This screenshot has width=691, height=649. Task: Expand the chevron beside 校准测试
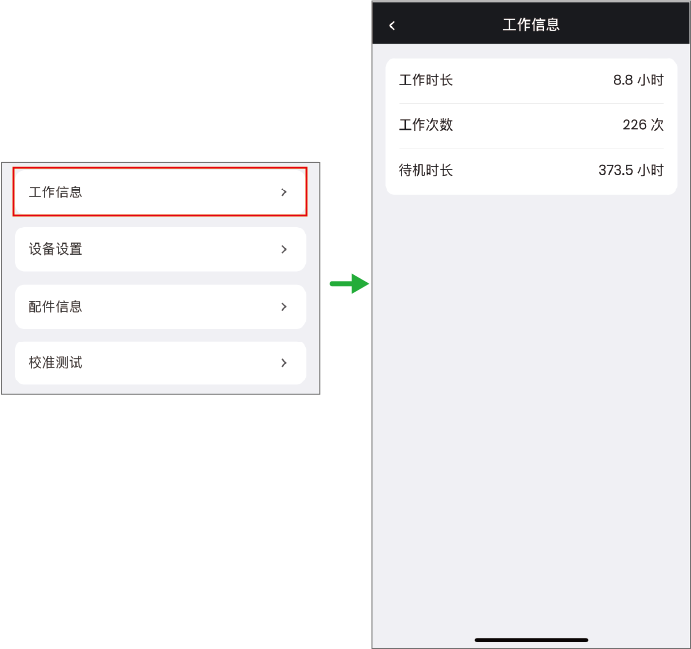pos(284,363)
